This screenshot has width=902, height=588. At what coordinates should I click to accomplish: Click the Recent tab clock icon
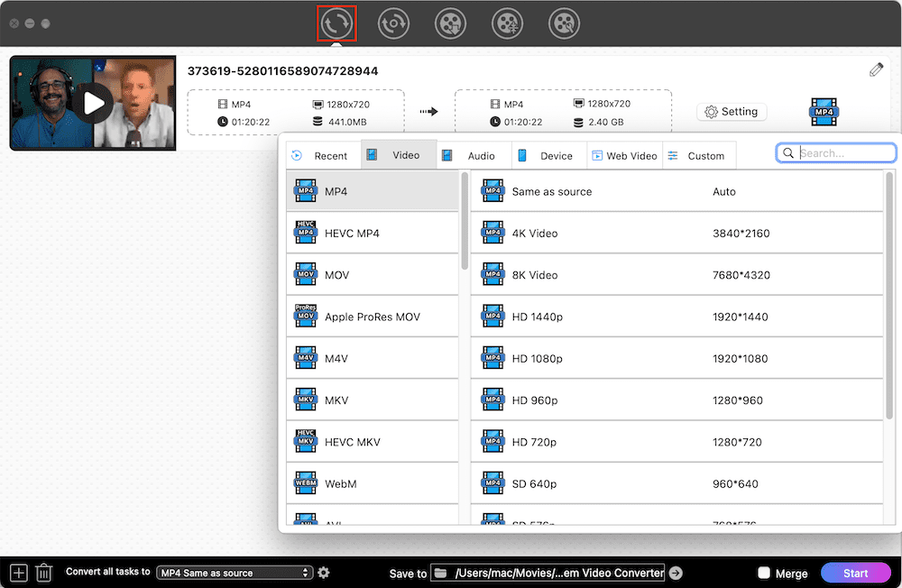[x=297, y=155]
